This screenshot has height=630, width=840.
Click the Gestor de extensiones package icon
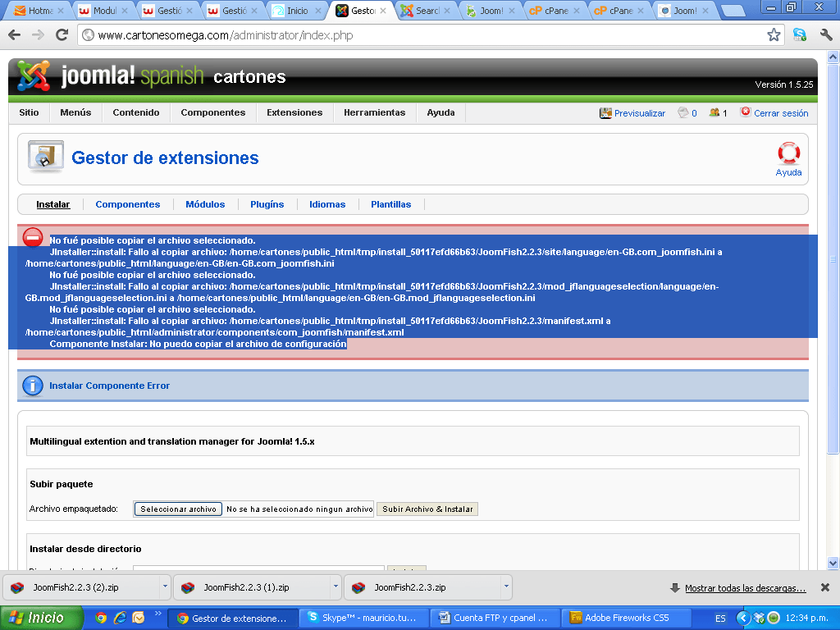tap(46, 157)
